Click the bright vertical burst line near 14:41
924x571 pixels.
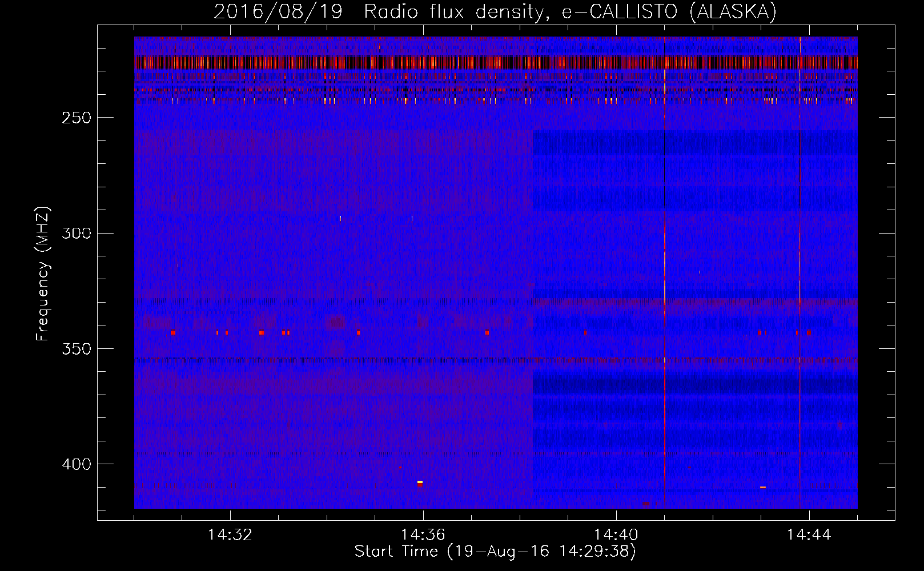[x=665, y=272]
